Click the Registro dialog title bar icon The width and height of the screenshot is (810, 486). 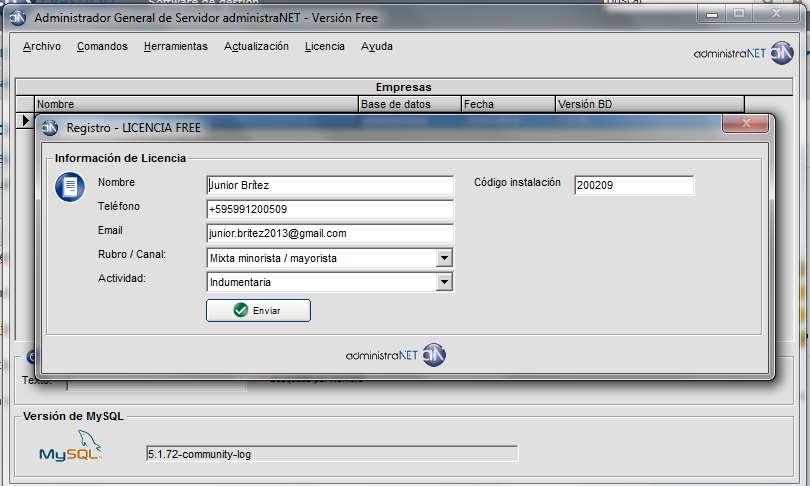[x=50, y=128]
